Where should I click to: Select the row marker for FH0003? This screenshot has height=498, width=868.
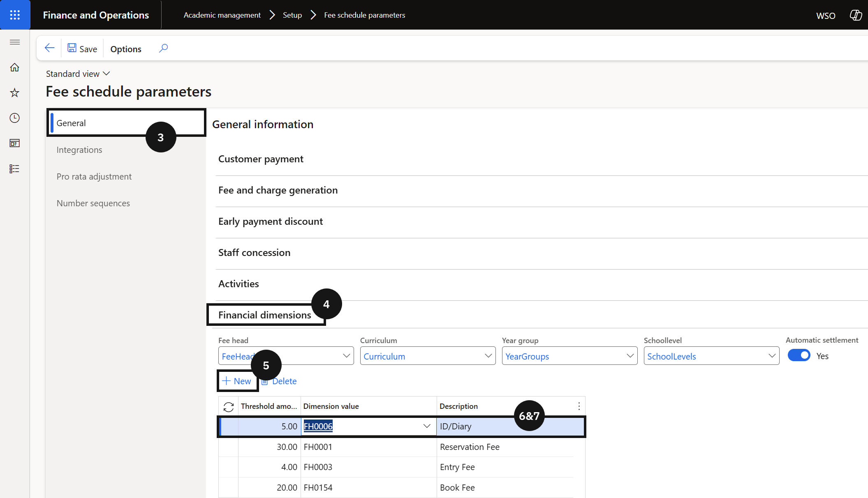click(229, 467)
